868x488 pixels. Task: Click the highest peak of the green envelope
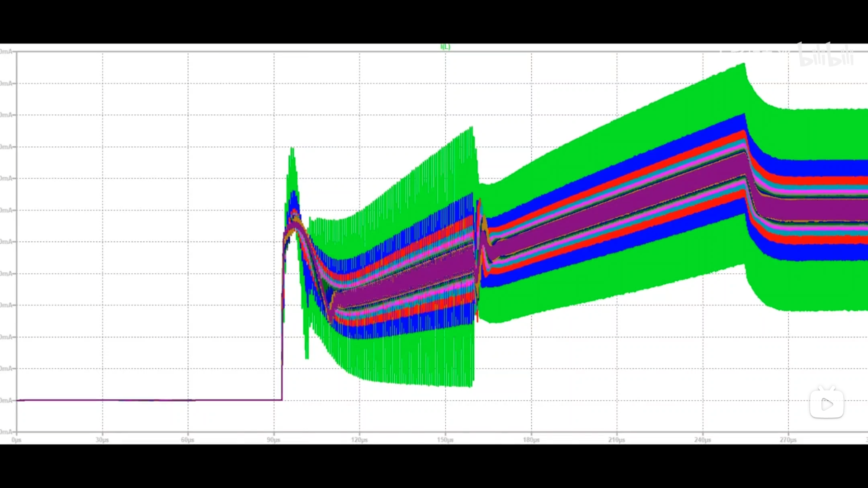(x=744, y=65)
